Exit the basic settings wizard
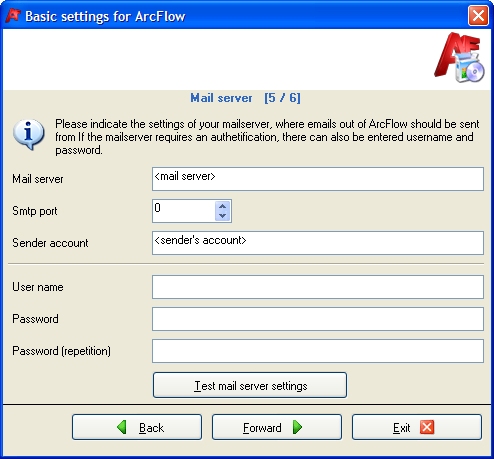This screenshot has height=459, width=494. pyautogui.click(x=417, y=427)
